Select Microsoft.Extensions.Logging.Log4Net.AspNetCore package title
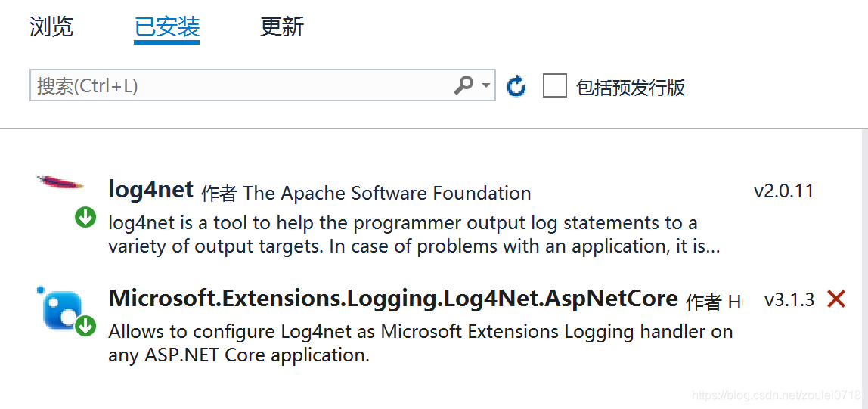 point(393,299)
